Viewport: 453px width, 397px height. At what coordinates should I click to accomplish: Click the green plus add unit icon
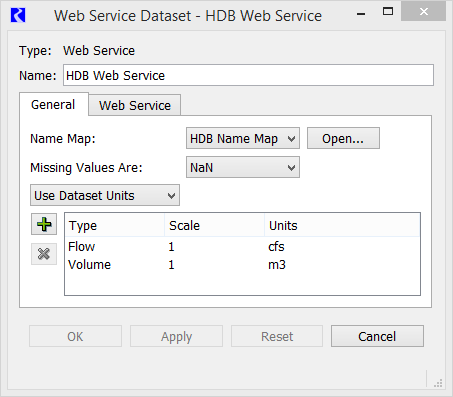(44, 224)
